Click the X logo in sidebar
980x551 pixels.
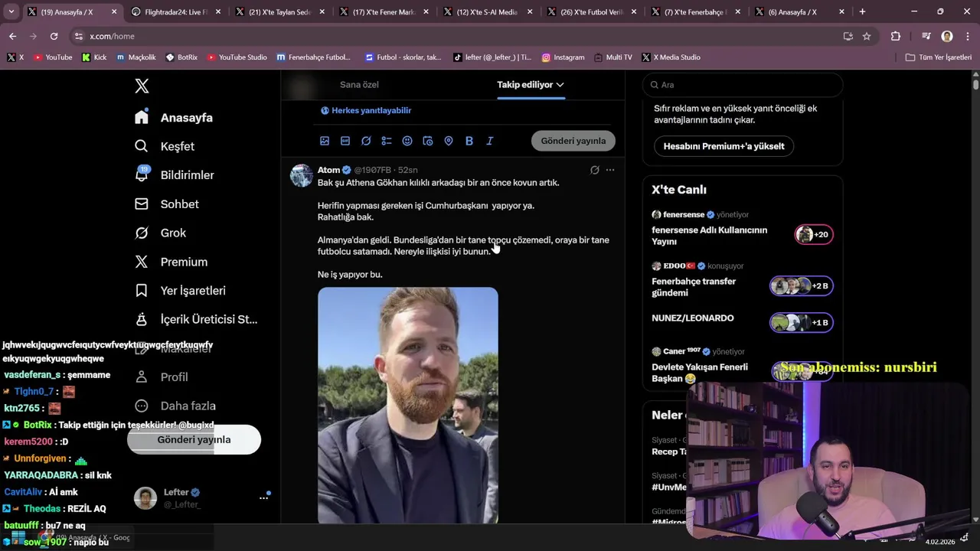(142, 86)
